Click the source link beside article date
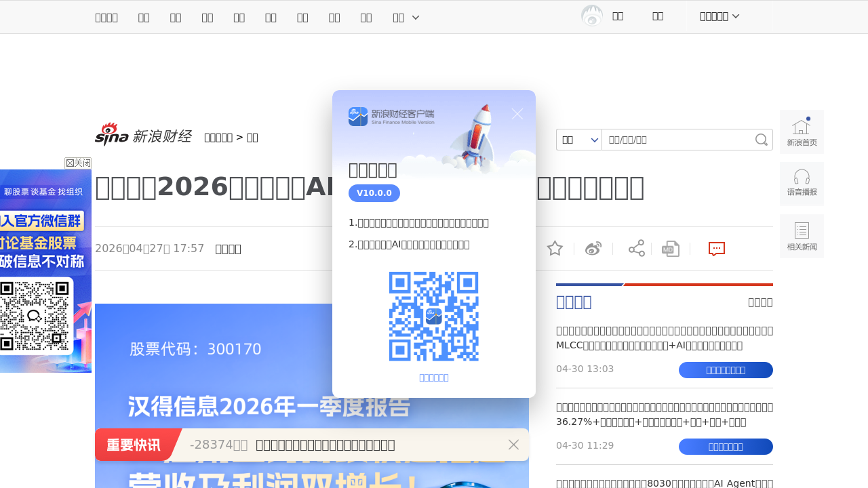The width and height of the screenshot is (868, 488). tap(228, 249)
